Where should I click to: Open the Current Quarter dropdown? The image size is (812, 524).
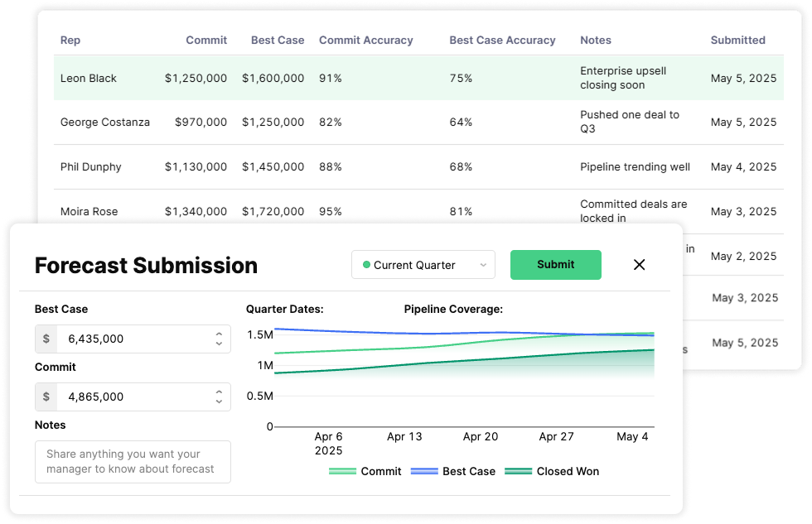pos(423,265)
